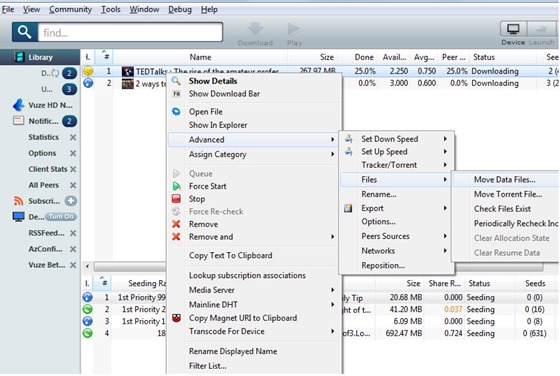This screenshot has width=560, height=376.
Task: Expand the Networks submenu
Action: [x=445, y=251]
